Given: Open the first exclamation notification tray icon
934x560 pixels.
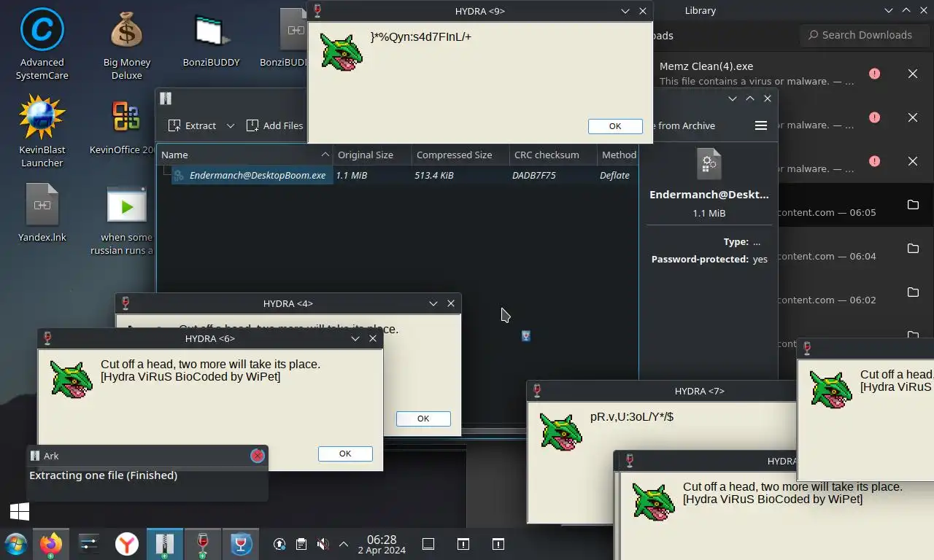Looking at the screenshot, I should point(463,544).
